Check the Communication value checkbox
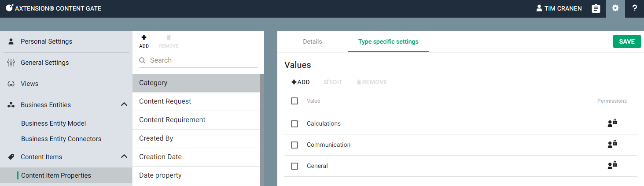644x186 pixels. 294,145
